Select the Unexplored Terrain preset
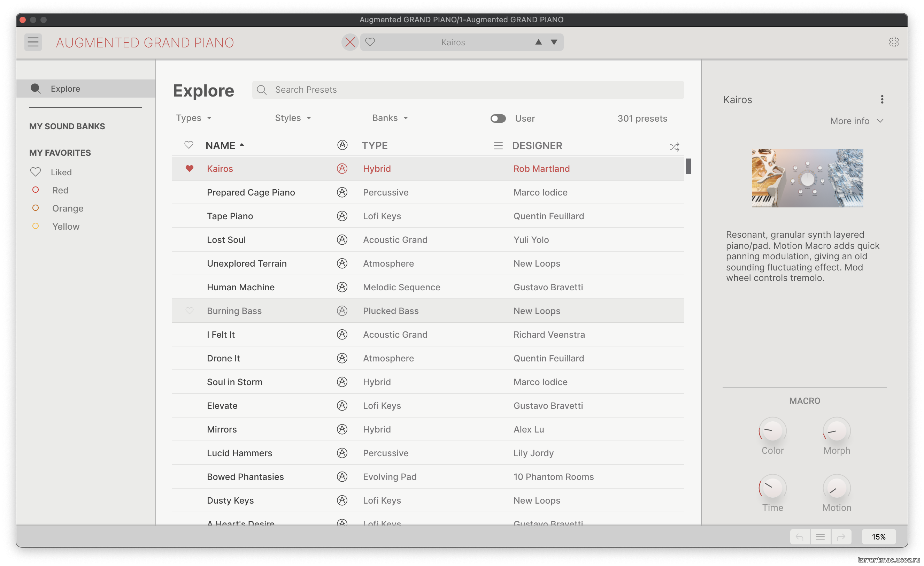This screenshot has width=924, height=566. pyautogui.click(x=428, y=263)
